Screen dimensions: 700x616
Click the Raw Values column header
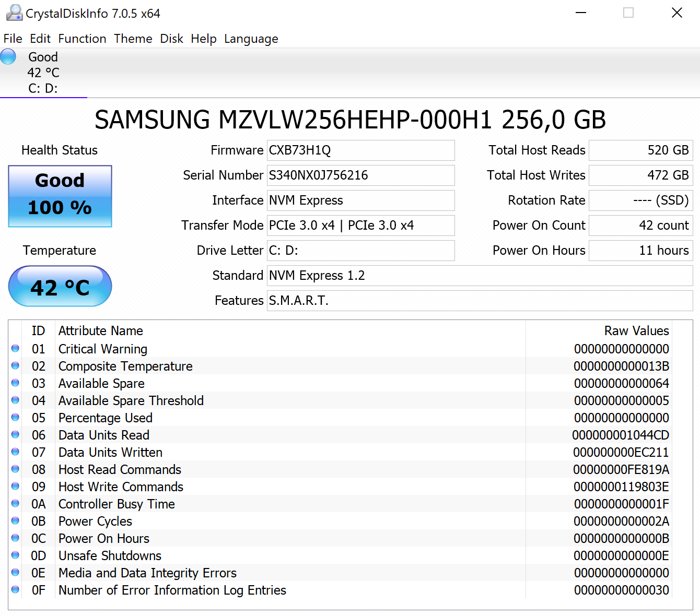pyautogui.click(x=636, y=331)
